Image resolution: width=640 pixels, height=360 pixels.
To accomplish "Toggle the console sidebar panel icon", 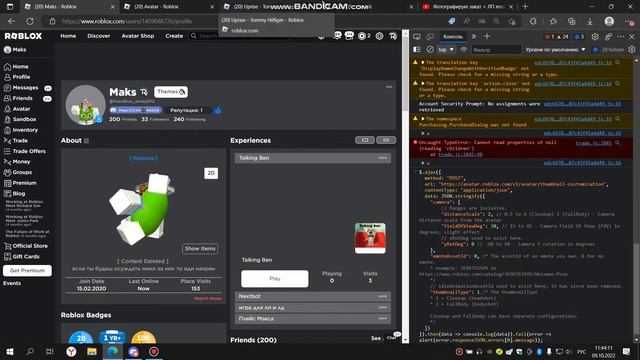I will coord(417,49).
